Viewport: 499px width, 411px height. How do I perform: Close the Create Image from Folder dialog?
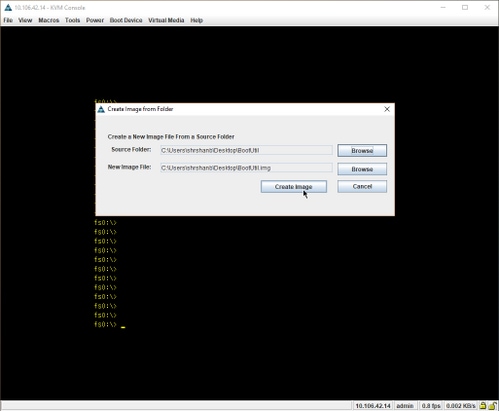(x=387, y=109)
